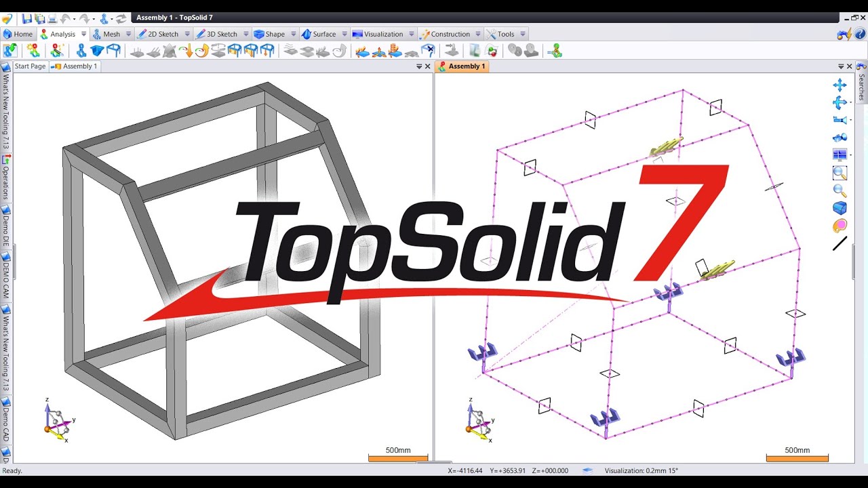Select the Pan view cross-arrows tool
This screenshot has height=488, width=868.
tap(840, 85)
